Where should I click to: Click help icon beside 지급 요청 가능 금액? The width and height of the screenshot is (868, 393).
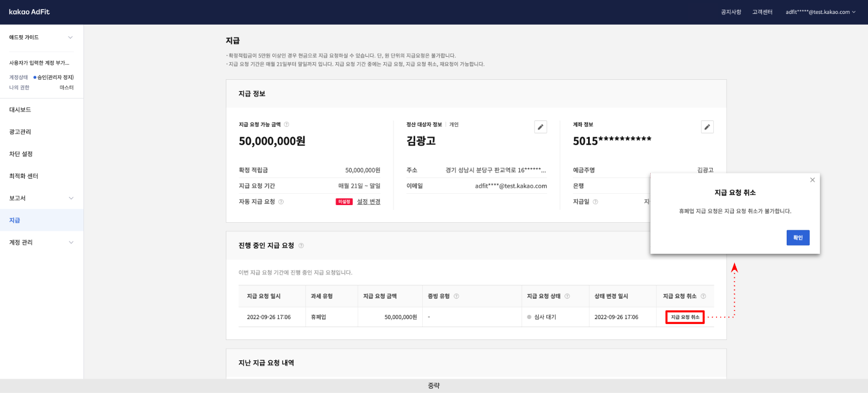(286, 125)
